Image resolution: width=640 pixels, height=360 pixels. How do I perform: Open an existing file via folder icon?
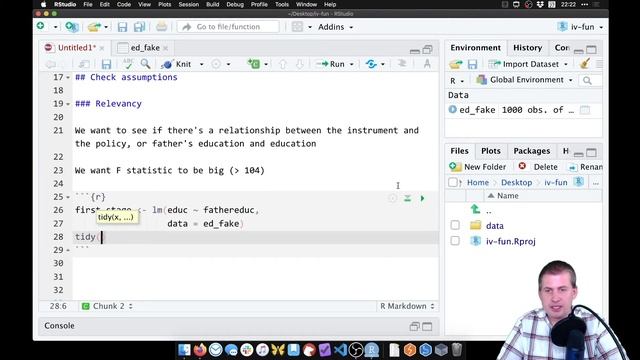[x=94, y=27]
